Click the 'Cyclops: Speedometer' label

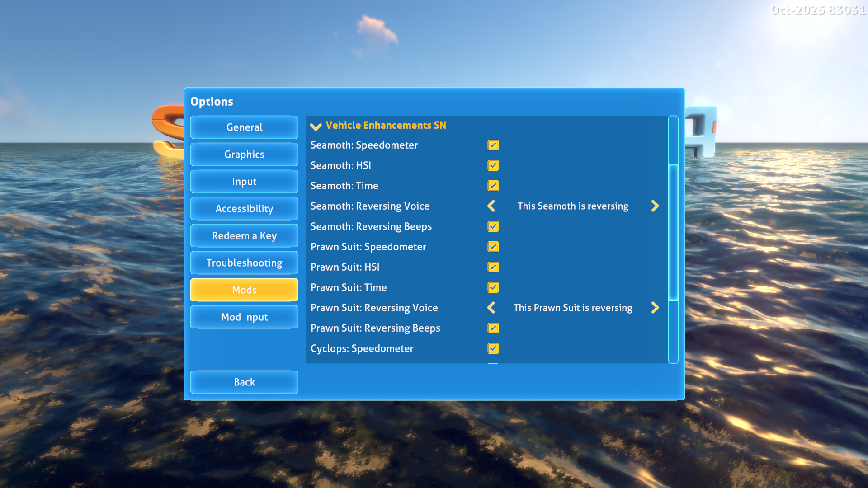[x=362, y=348]
